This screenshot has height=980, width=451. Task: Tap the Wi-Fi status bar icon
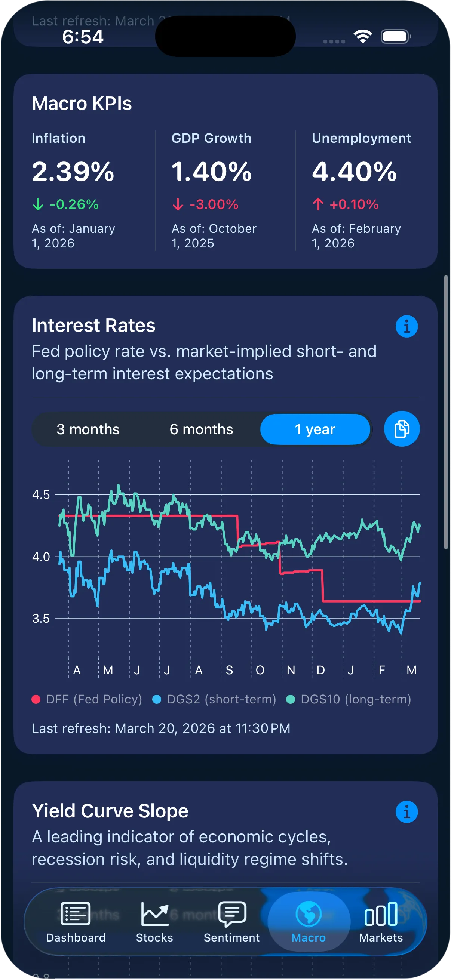363,37
